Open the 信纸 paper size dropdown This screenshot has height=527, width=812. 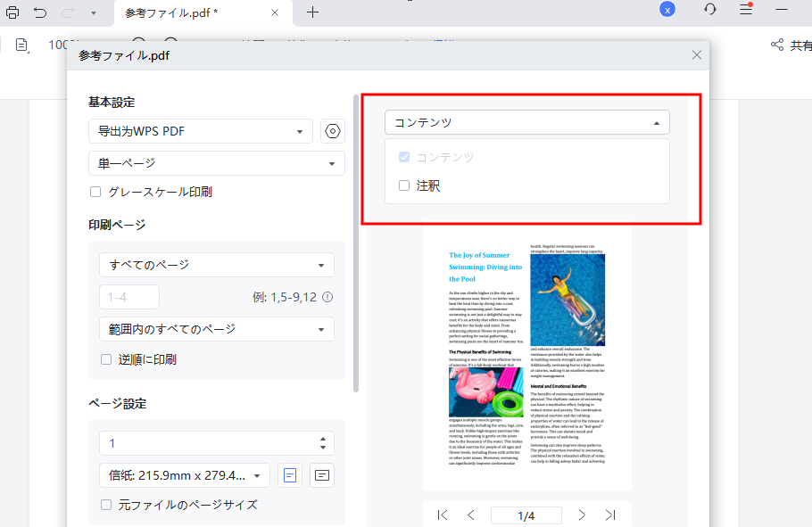pyautogui.click(x=182, y=474)
